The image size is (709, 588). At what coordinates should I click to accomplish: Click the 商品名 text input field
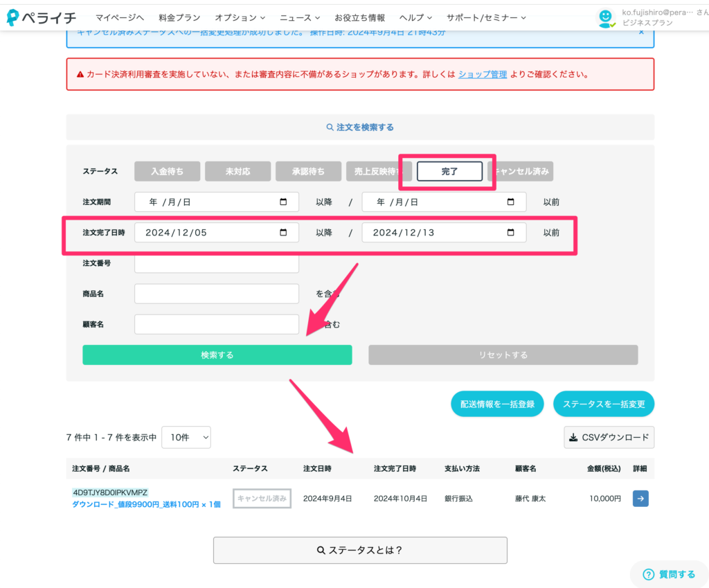coord(217,294)
